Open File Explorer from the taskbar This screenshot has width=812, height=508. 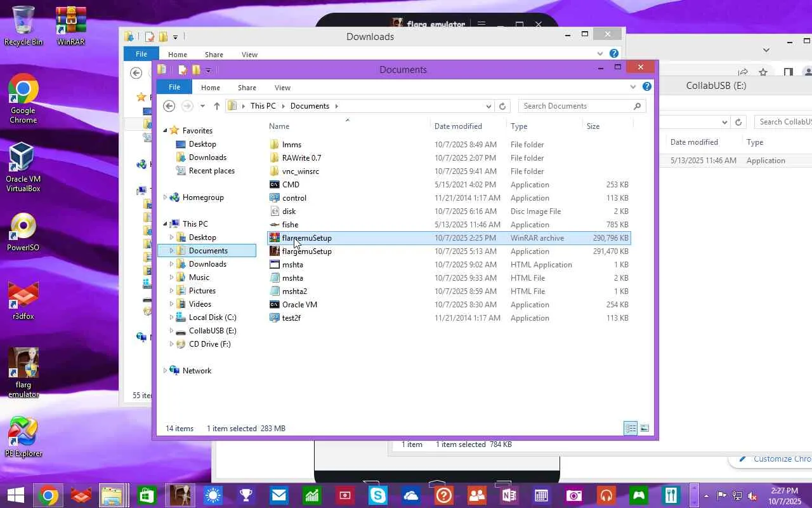pos(113,495)
